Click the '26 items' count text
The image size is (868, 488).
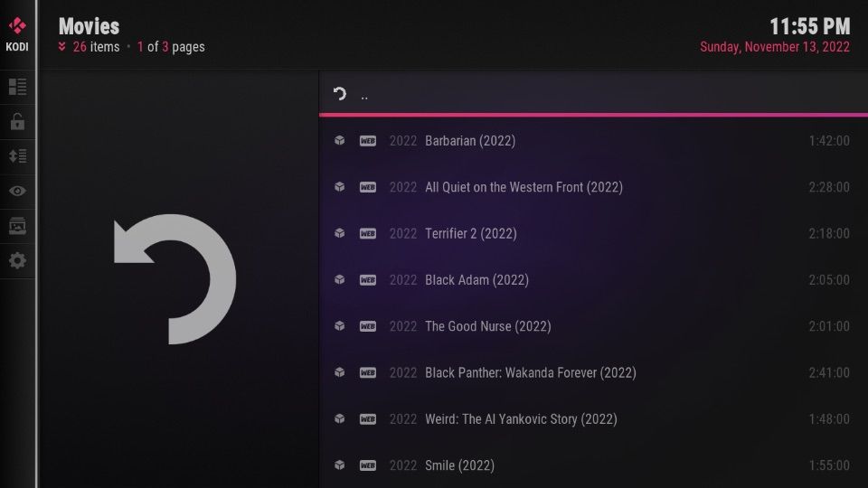97,47
